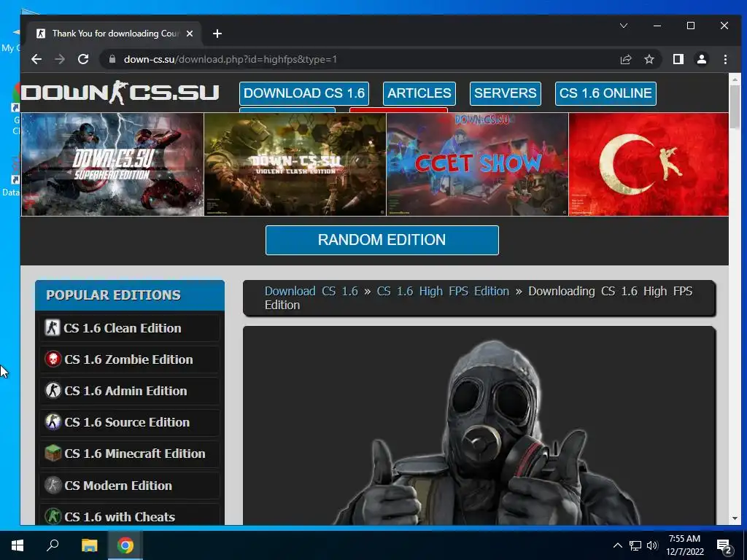
Task: Click the Share this page icon
Action: point(625,59)
